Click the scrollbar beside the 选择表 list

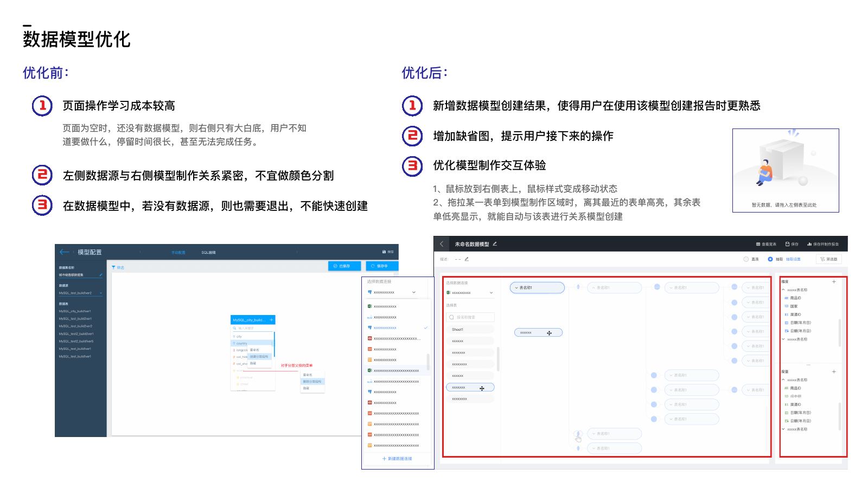[x=498, y=359]
